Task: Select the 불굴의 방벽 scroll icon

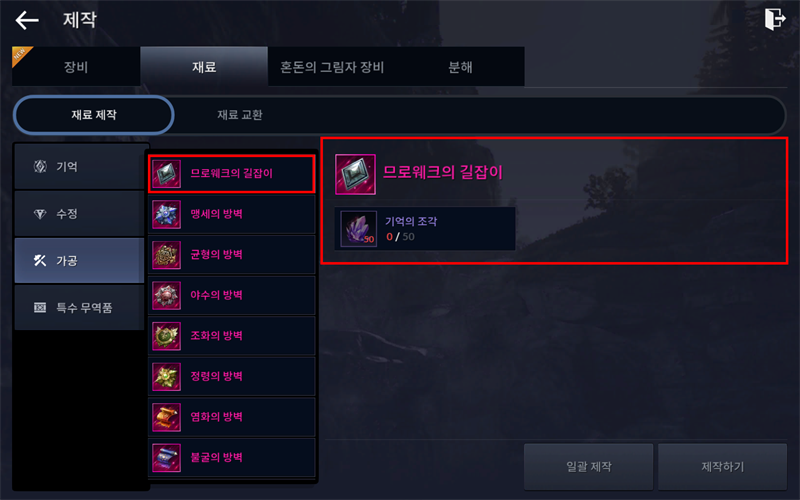Action: pos(166,458)
